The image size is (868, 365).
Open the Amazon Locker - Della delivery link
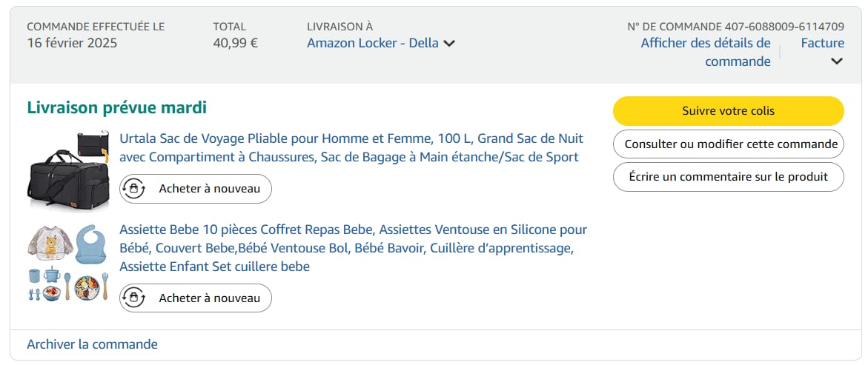[373, 43]
